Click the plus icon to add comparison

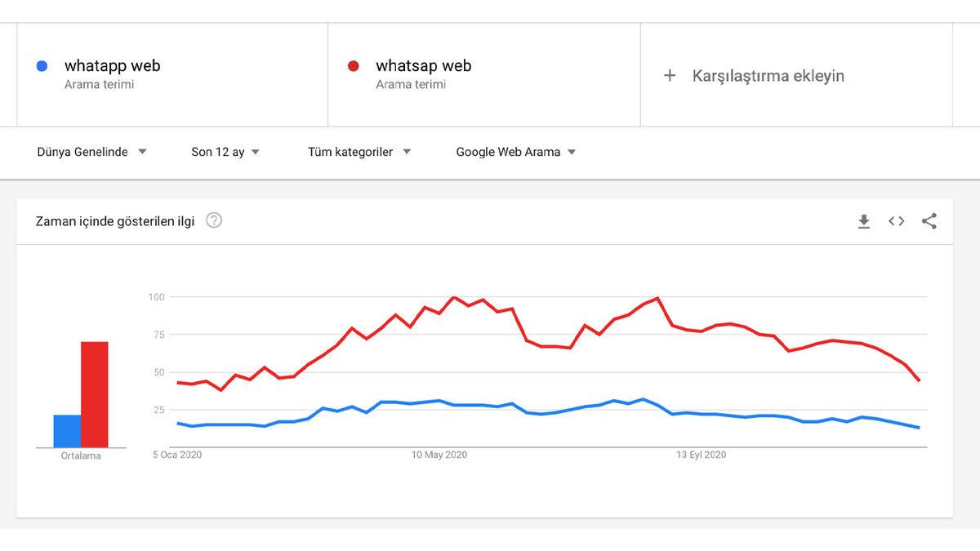click(x=670, y=75)
